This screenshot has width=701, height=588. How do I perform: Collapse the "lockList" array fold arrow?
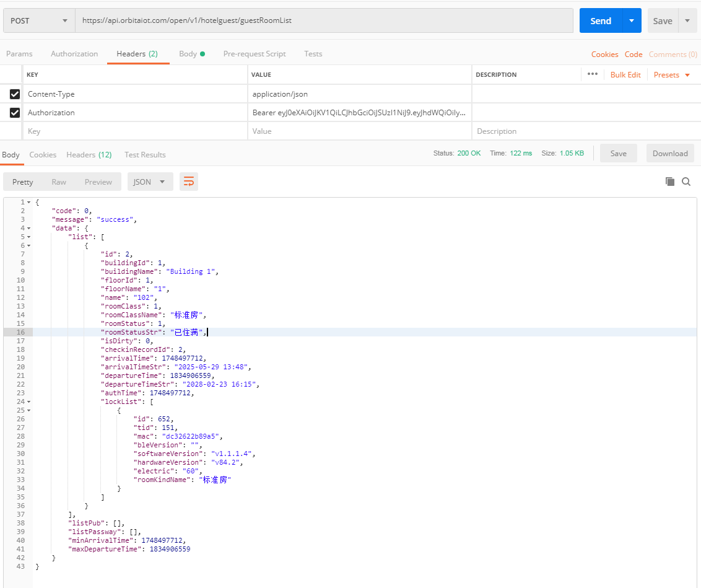pos(28,402)
